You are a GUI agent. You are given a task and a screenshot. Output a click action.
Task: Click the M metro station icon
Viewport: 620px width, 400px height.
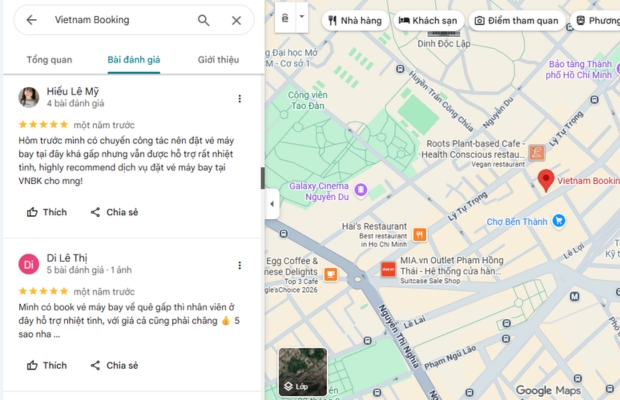(x=575, y=296)
